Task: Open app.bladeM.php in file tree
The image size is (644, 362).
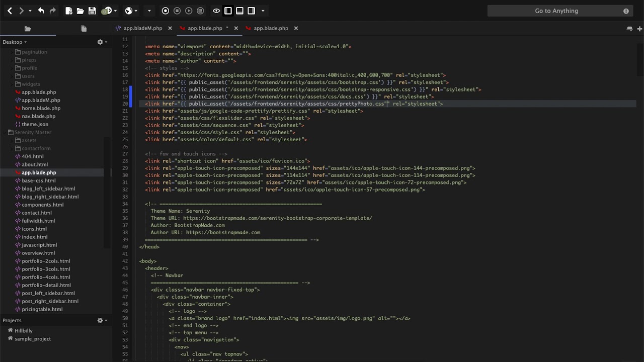Action: 41,100
